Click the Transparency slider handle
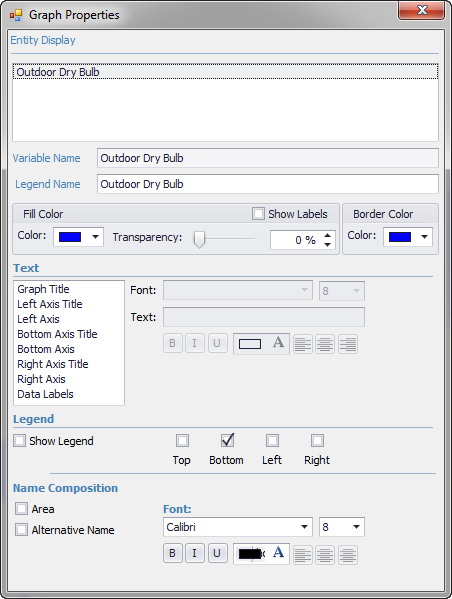The width and height of the screenshot is (452, 599). coord(199,240)
